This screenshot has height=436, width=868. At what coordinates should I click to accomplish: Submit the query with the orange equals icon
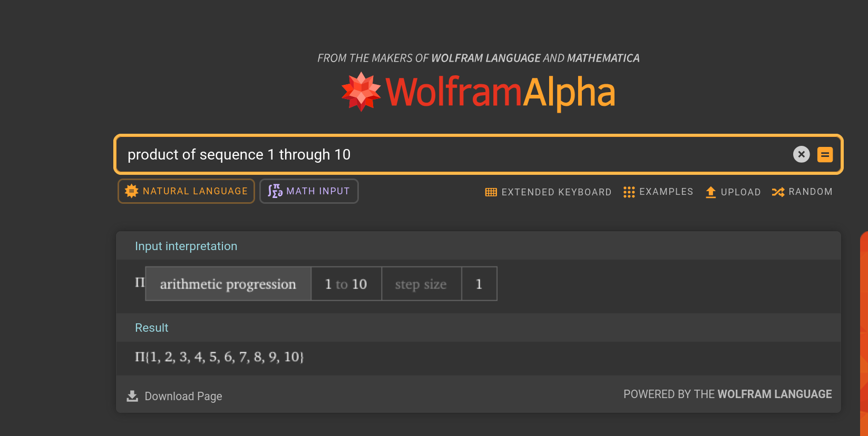tap(825, 154)
